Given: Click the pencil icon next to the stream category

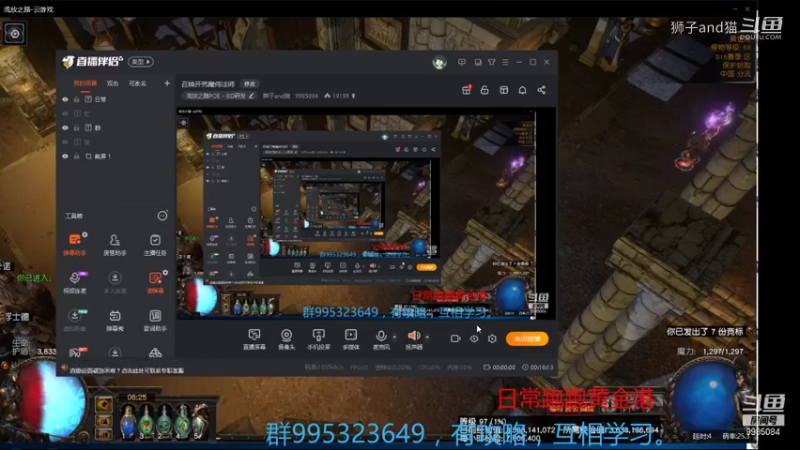Looking at the screenshot, I should [251, 95].
